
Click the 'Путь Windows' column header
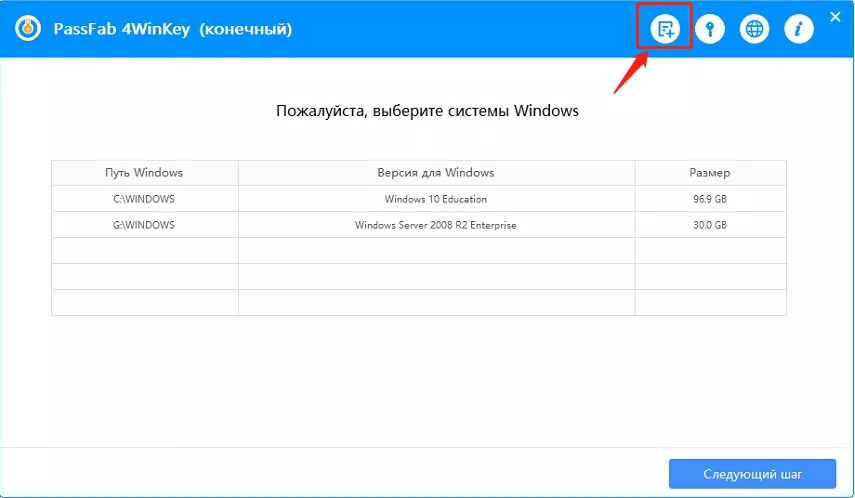pyautogui.click(x=144, y=173)
